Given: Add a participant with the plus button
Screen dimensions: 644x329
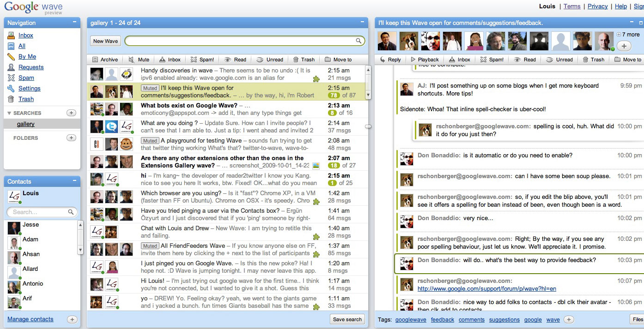Looking at the screenshot, I should click(624, 46).
